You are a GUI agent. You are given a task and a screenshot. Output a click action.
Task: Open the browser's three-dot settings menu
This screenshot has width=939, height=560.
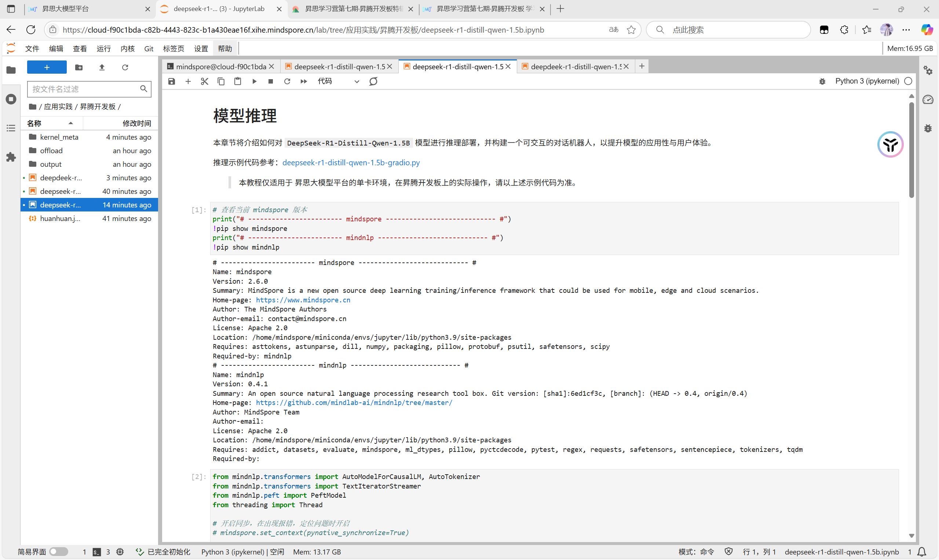pyautogui.click(x=906, y=30)
